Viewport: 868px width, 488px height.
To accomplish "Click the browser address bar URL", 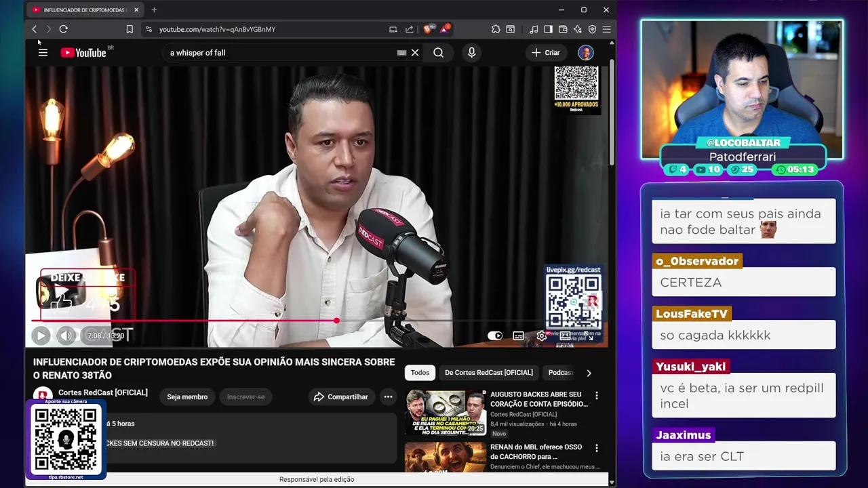I will (217, 29).
